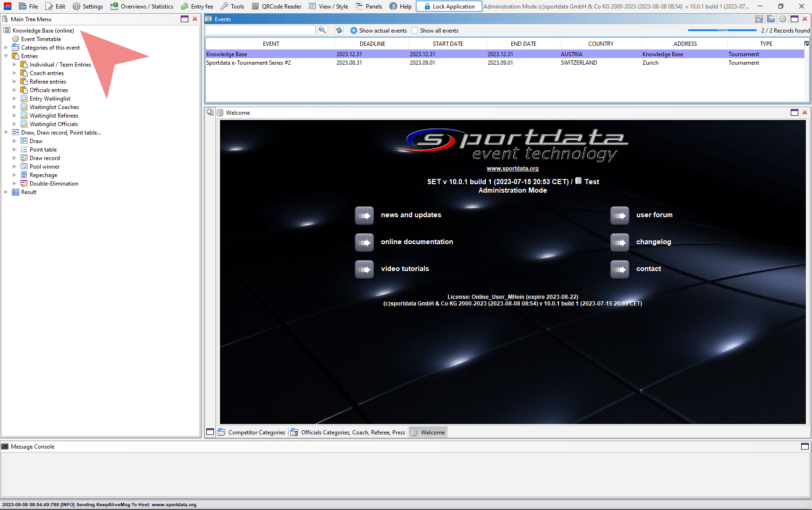Click the column chooser icon in events table
This screenshot has width=812, height=510.
(x=806, y=43)
